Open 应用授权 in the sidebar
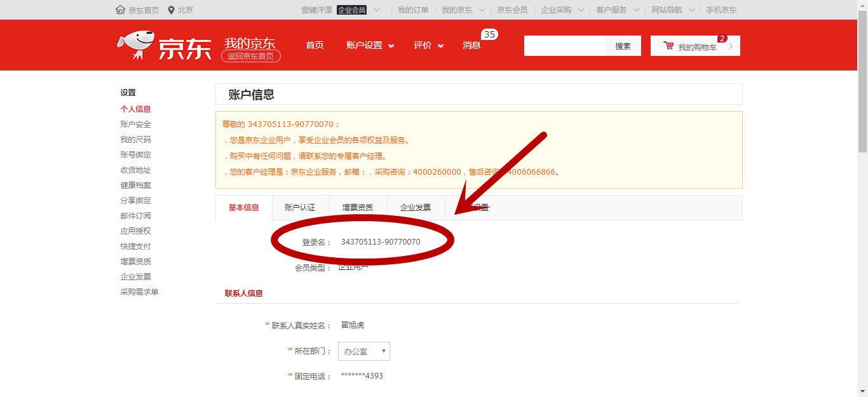This screenshot has height=397, width=868. pyautogui.click(x=135, y=231)
